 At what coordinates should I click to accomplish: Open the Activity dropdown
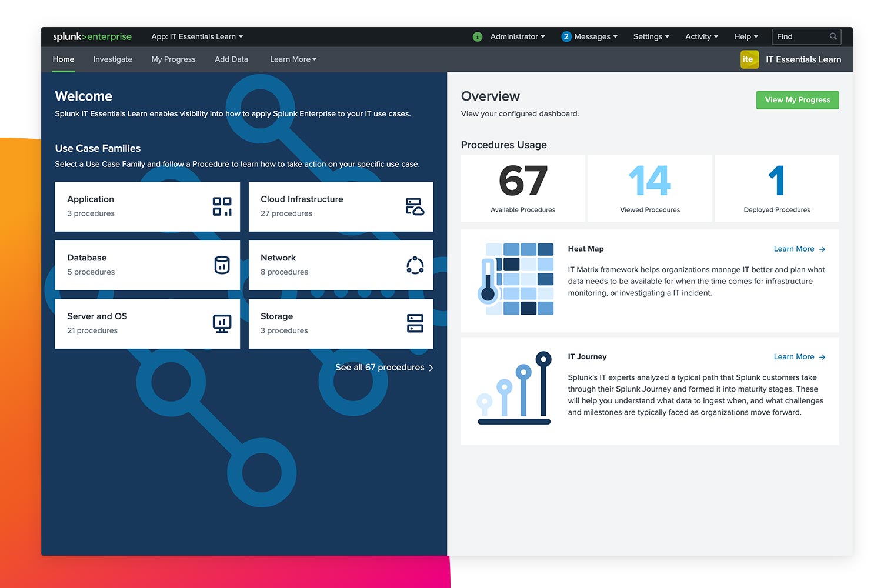[x=702, y=36]
